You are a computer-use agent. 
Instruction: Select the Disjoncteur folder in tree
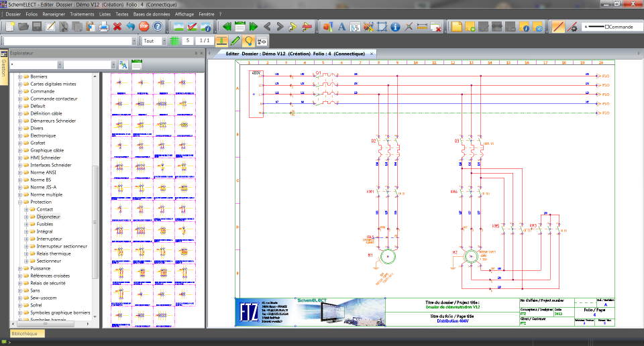tap(48, 217)
